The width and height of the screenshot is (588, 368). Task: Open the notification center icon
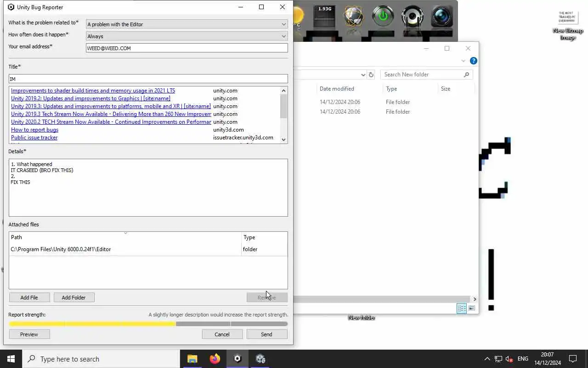pos(573,359)
